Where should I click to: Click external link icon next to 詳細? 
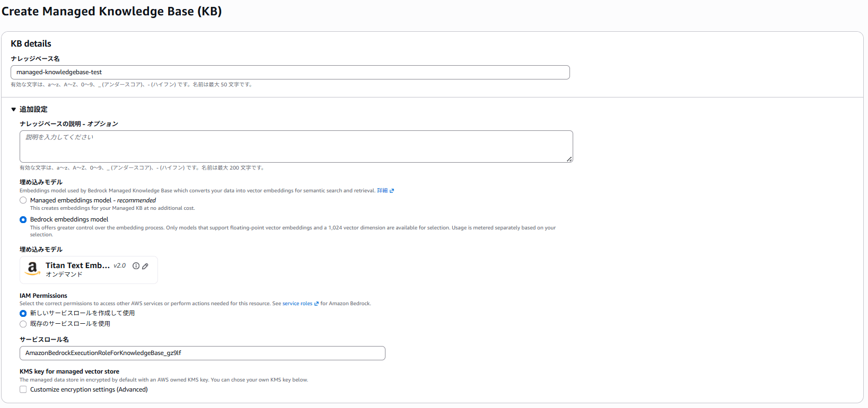click(x=392, y=191)
